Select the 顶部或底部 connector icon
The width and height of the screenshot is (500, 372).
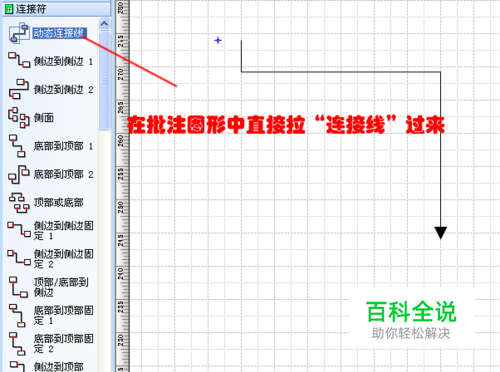pyautogui.click(x=19, y=202)
